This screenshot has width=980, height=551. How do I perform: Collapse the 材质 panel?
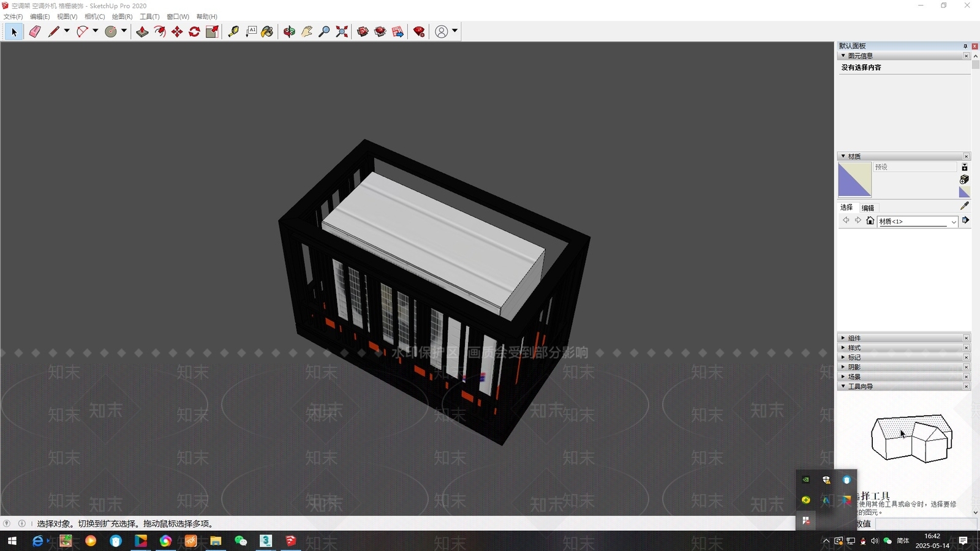coord(843,156)
